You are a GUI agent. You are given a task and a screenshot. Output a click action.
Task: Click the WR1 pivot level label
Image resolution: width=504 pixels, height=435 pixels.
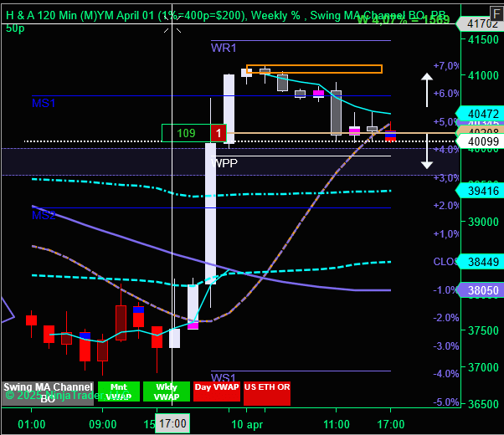(224, 49)
